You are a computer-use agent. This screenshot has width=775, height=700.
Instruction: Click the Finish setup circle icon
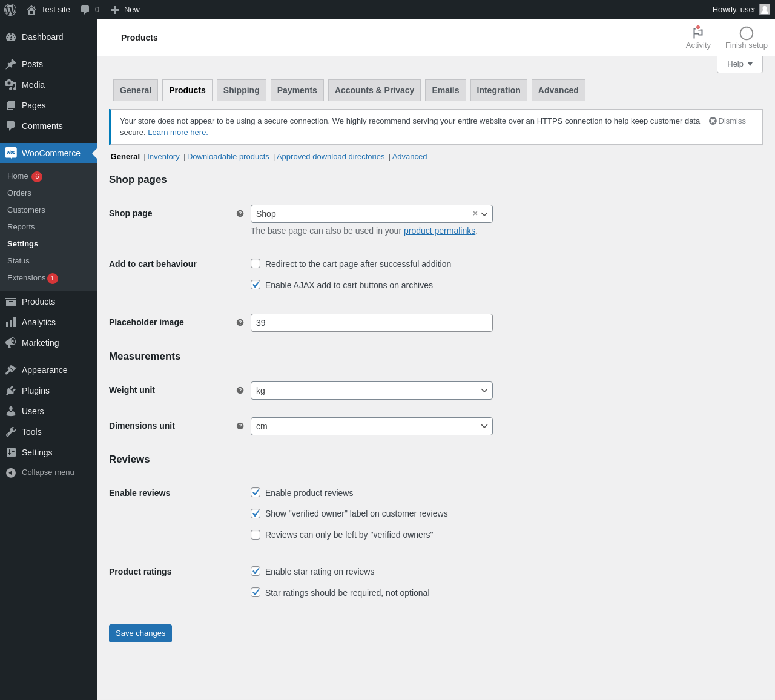(746, 33)
